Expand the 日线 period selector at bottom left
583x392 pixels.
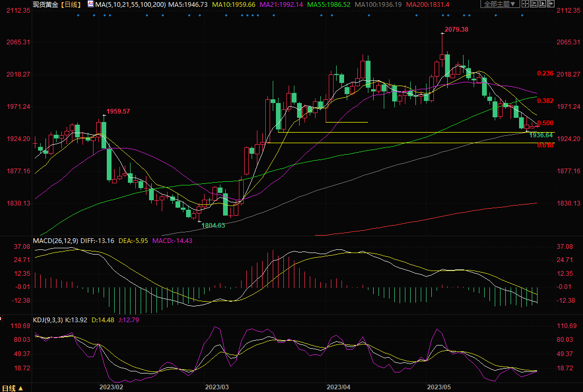(13, 388)
